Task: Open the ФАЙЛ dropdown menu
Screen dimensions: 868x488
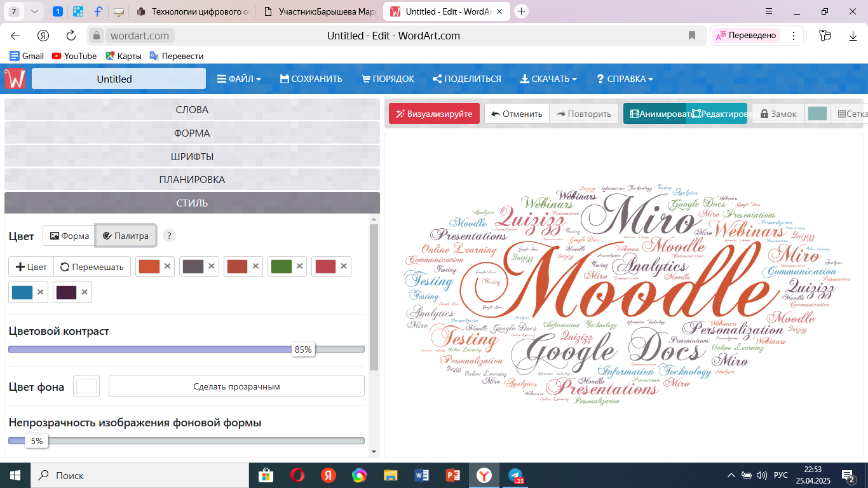Action: pyautogui.click(x=239, y=79)
